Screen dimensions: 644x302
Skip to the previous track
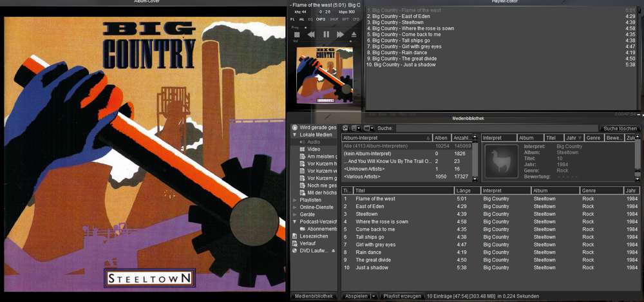click(x=311, y=34)
